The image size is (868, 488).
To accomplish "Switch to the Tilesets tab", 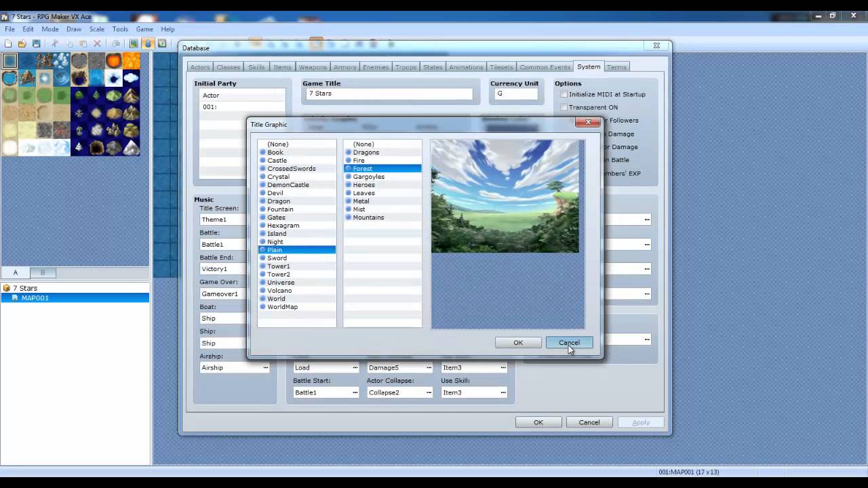I will pos(501,67).
